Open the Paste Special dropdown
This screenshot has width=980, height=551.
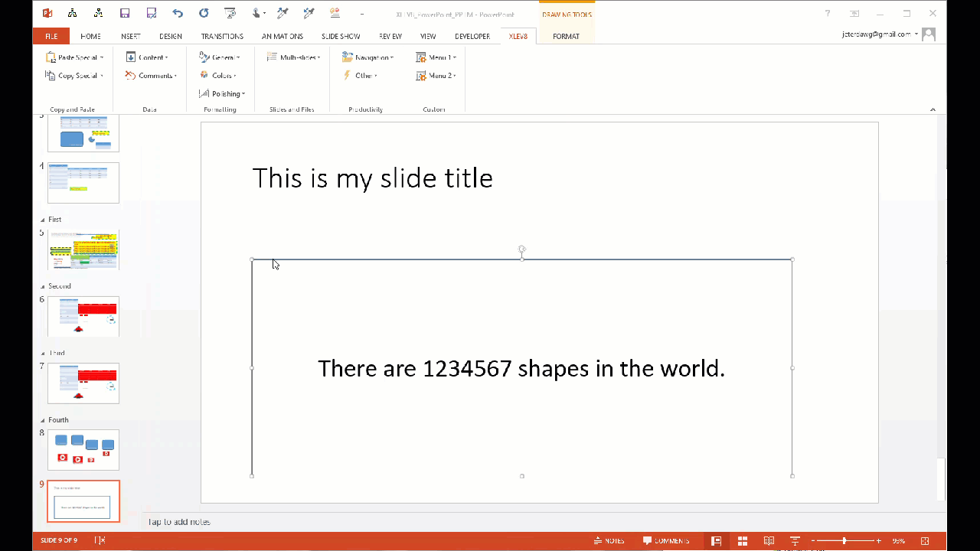(75, 57)
